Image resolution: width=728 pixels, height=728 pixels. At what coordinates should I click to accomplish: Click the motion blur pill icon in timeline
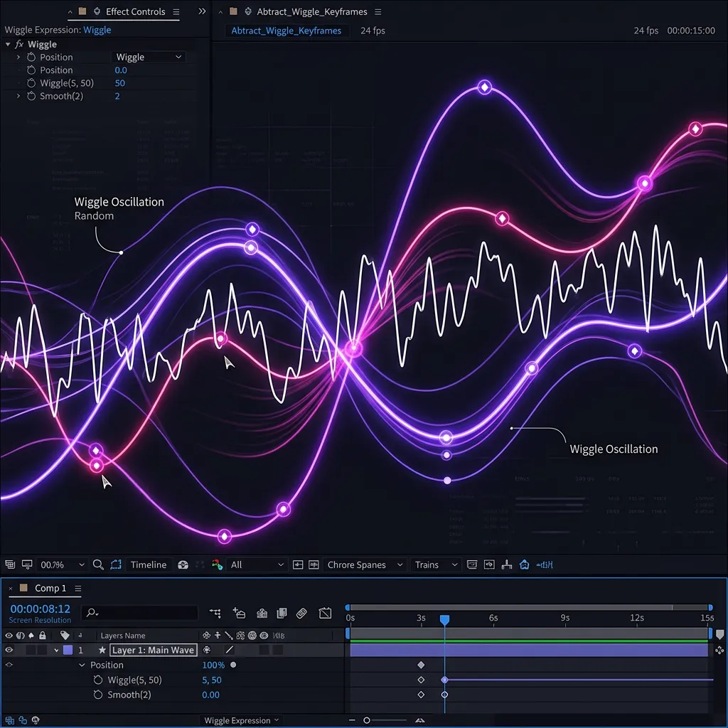pyautogui.click(x=301, y=614)
